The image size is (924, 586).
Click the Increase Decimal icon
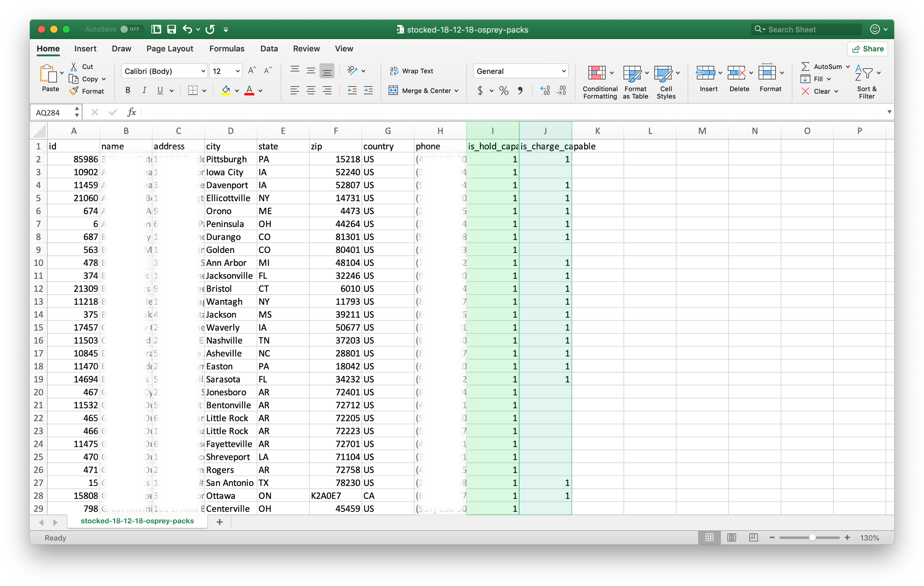(545, 91)
